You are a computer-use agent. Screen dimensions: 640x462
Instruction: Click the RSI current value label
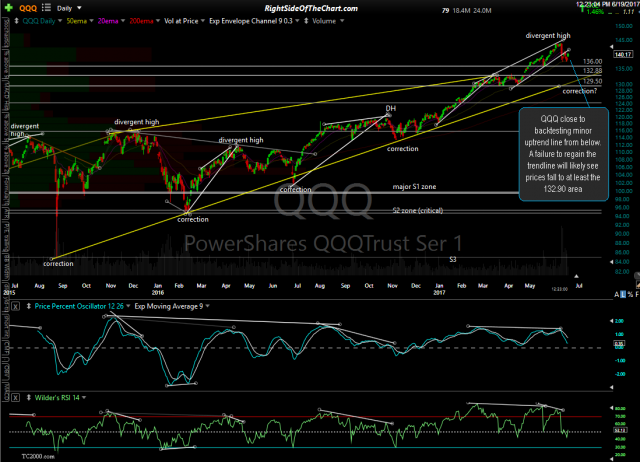click(x=620, y=430)
